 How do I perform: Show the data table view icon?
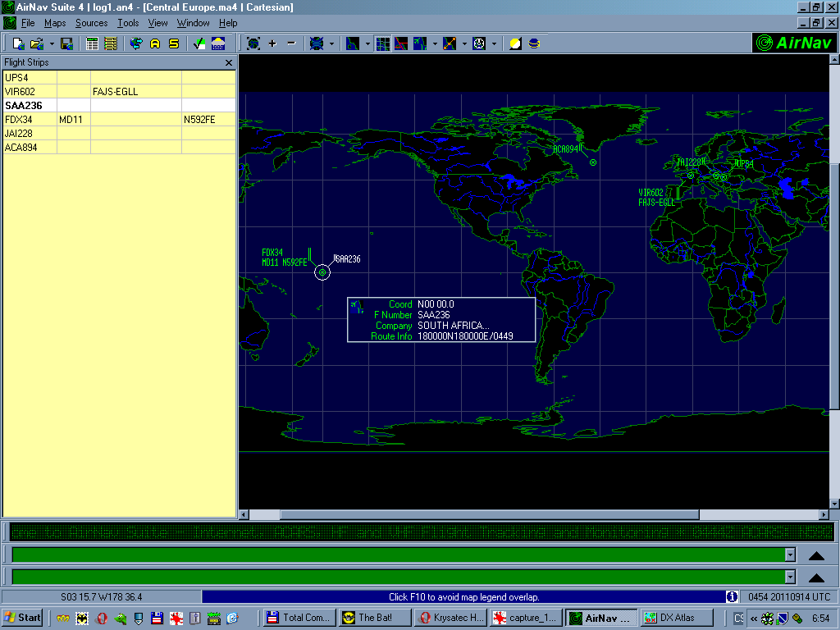point(92,43)
